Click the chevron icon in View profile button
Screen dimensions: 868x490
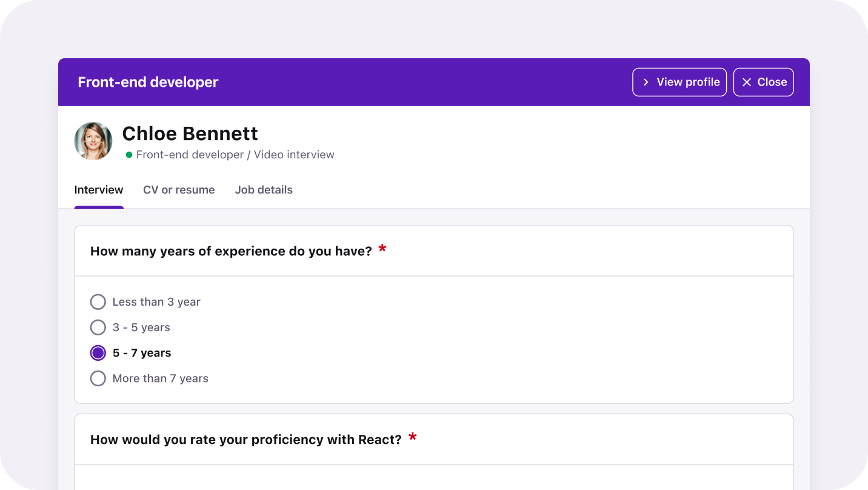pos(646,82)
